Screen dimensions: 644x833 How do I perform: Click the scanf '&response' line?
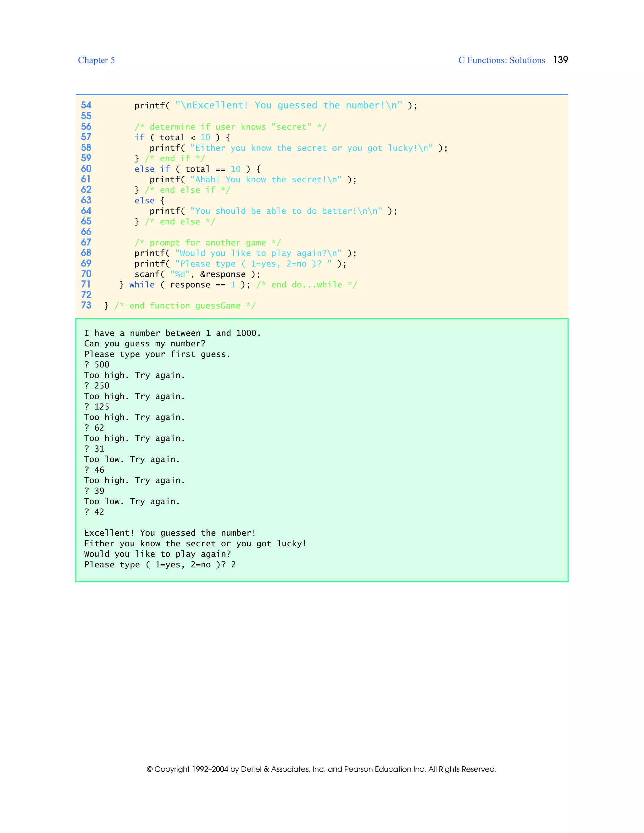[197, 274]
